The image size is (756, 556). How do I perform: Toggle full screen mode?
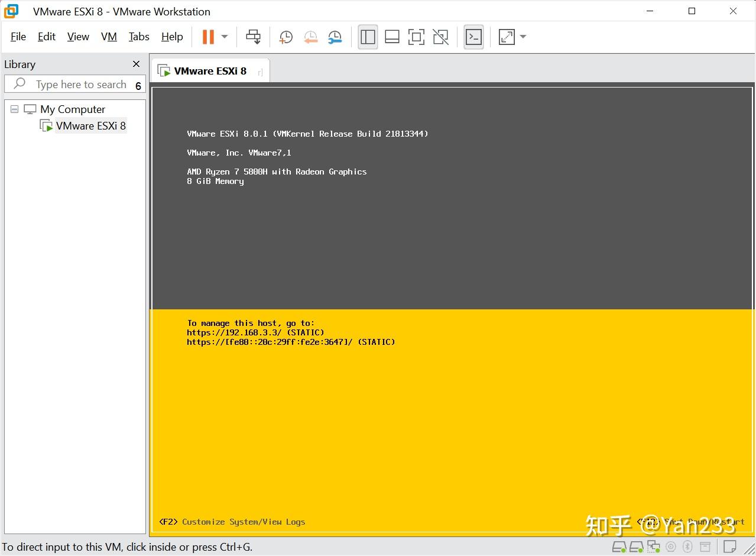tap(416, 37)
